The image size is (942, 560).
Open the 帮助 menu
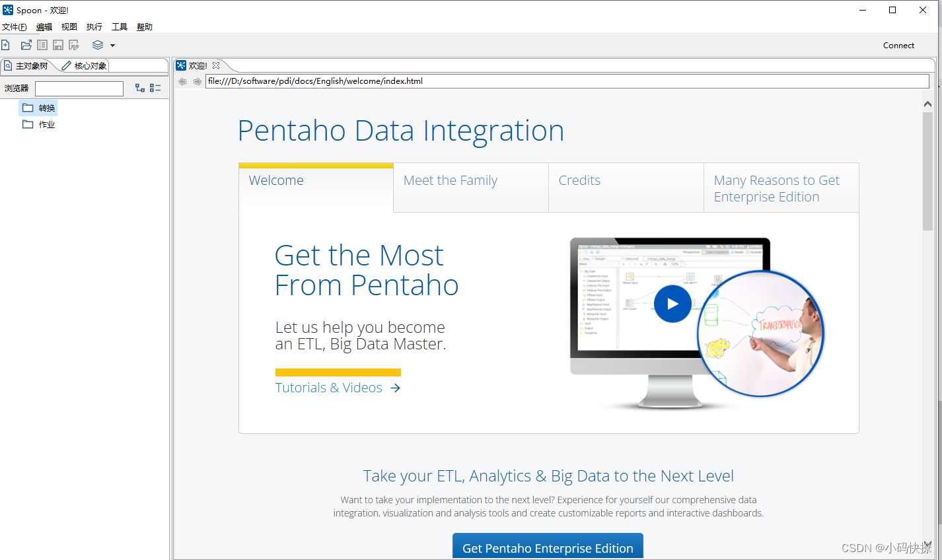145,27
